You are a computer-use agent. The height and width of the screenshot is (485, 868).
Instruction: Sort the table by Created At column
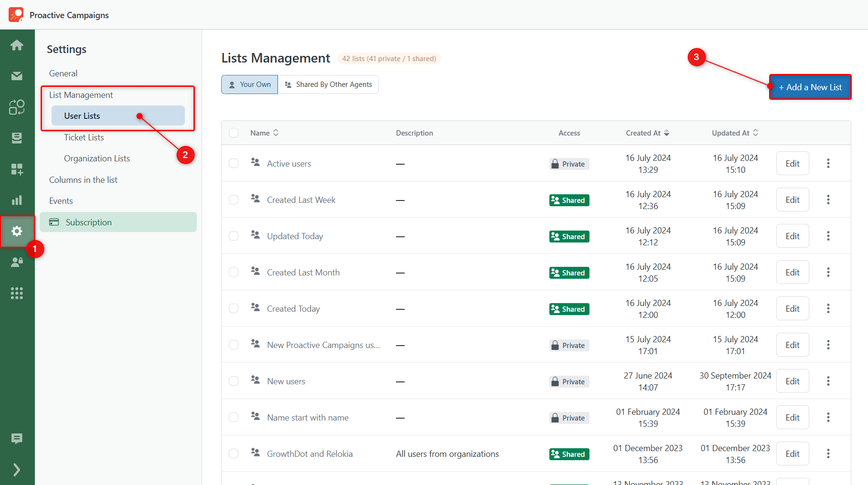pyautogui.click(x=648, y=133)
